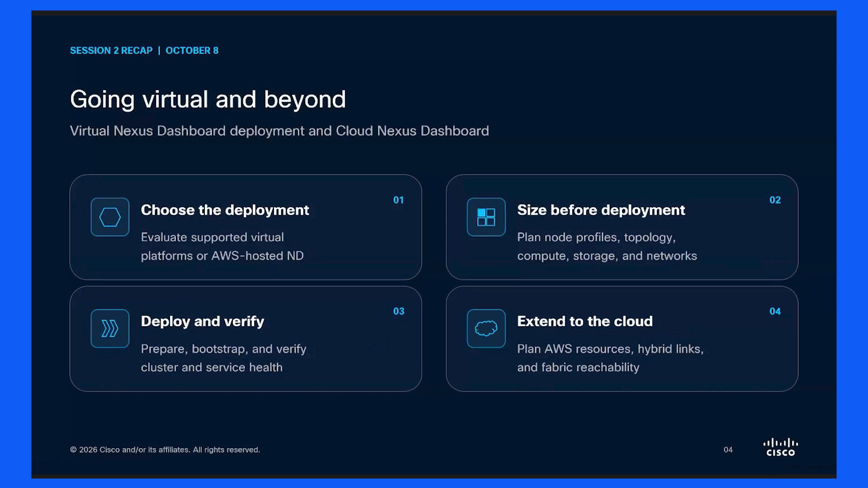Select the 'Size before deployment' heading
Screen dimensions: 868x488
click(601, 210)
